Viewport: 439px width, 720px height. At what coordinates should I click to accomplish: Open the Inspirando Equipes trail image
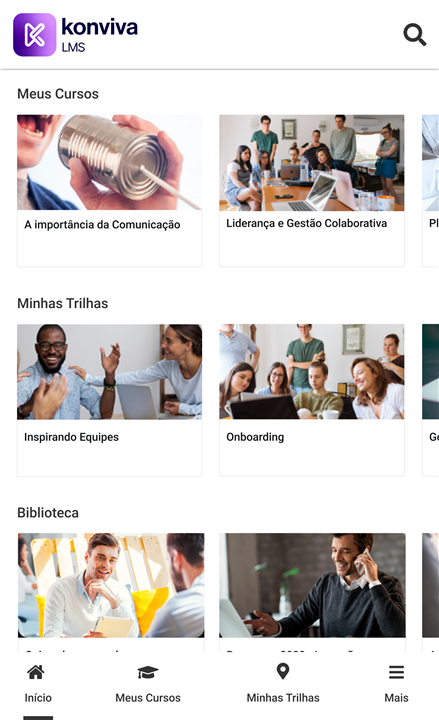pos(109,372)
